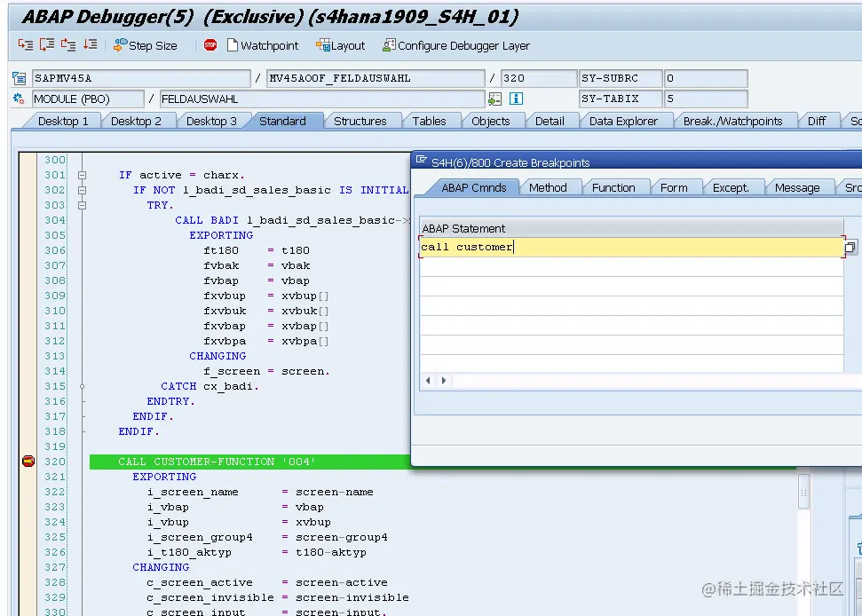Collapse the code block at line 302
The height and width of the screenshot is (616, 862).
coord(81,189)
